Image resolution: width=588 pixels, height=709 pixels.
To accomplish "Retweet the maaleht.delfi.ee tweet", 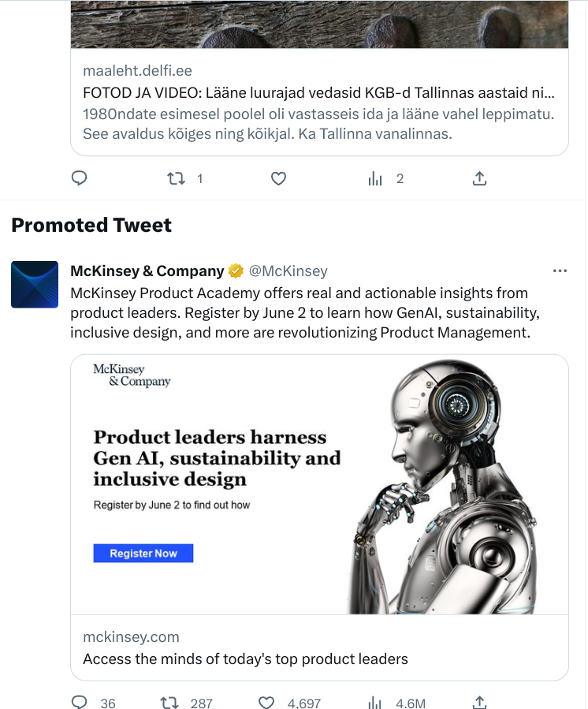I will click(177, 179).
